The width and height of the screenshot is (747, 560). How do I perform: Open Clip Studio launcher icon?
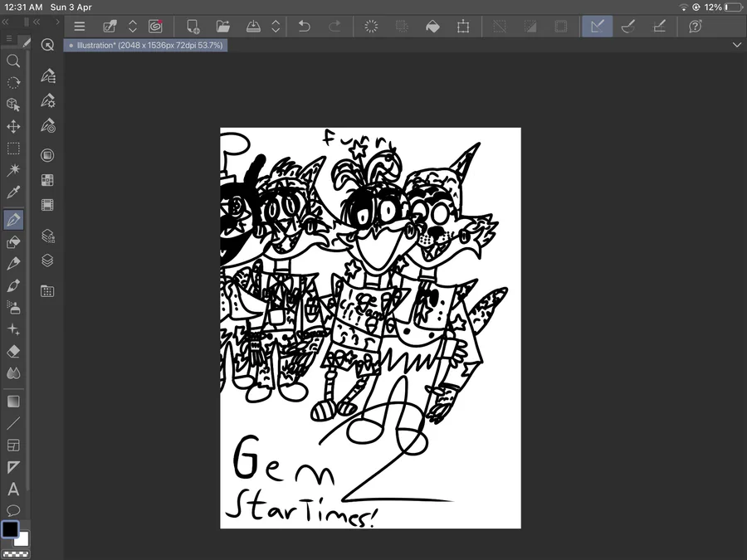click(x=110, y=27)
